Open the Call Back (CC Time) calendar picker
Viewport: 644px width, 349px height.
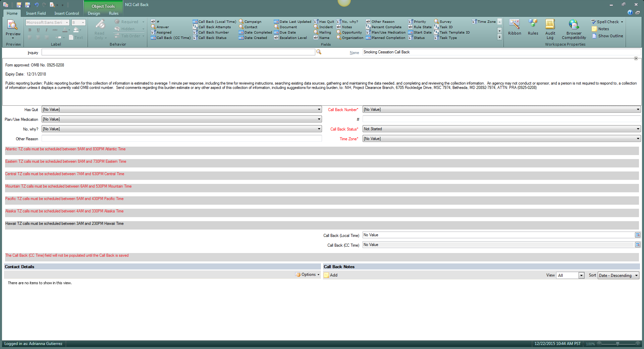(637, 245)
